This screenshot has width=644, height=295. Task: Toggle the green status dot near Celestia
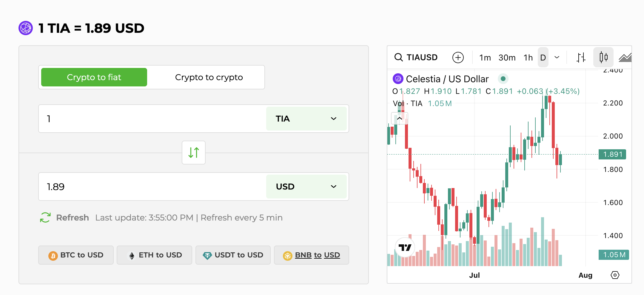click(503, 79)
